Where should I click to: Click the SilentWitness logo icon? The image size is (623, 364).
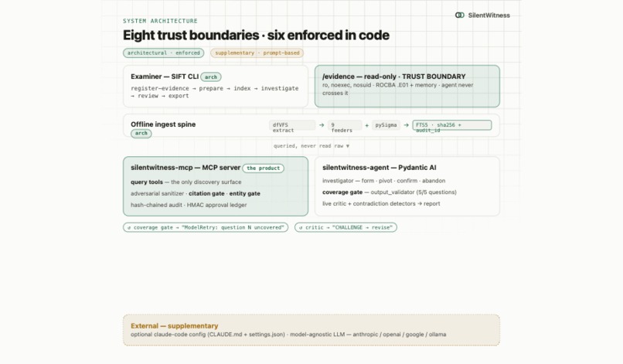tap(459, 15)
